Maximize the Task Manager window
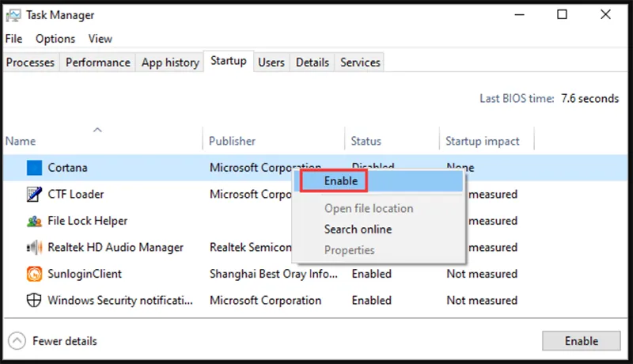This screenshot has height=364, width=633. 562,14
